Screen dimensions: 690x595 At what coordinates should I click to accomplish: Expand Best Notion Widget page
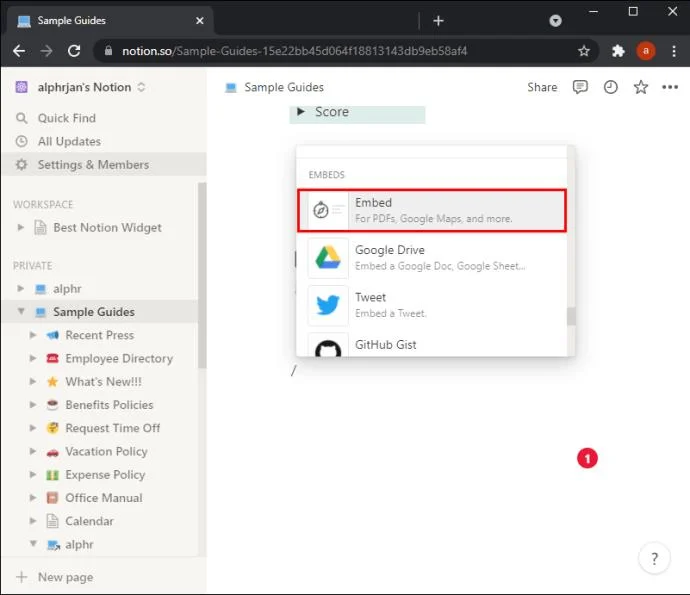pyautogui.click(x=20, y=227)
